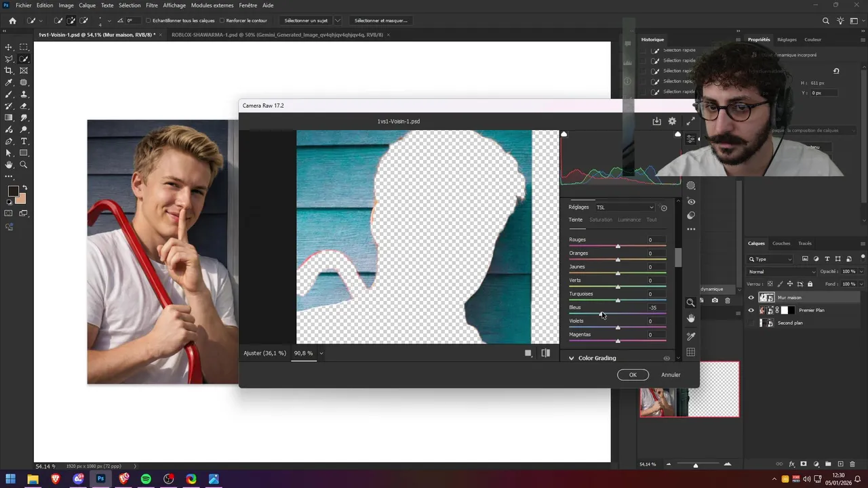Open the Calque menu
Screen dimensions: 868x488
point(87,5)
